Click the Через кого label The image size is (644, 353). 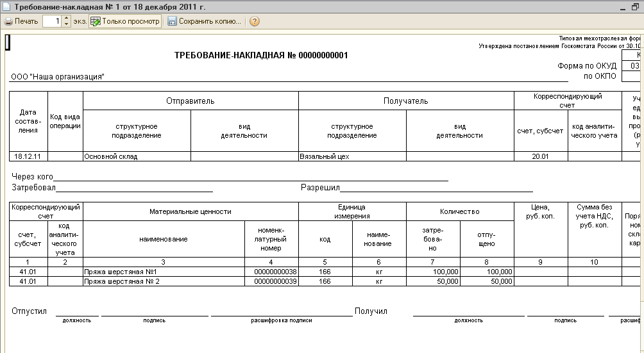32,177
